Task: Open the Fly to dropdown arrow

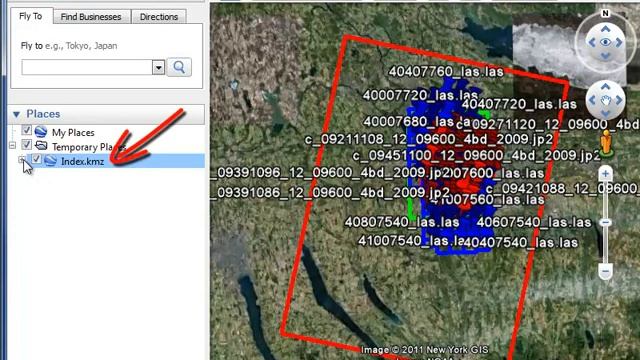Action: click(x=158, y=67)
